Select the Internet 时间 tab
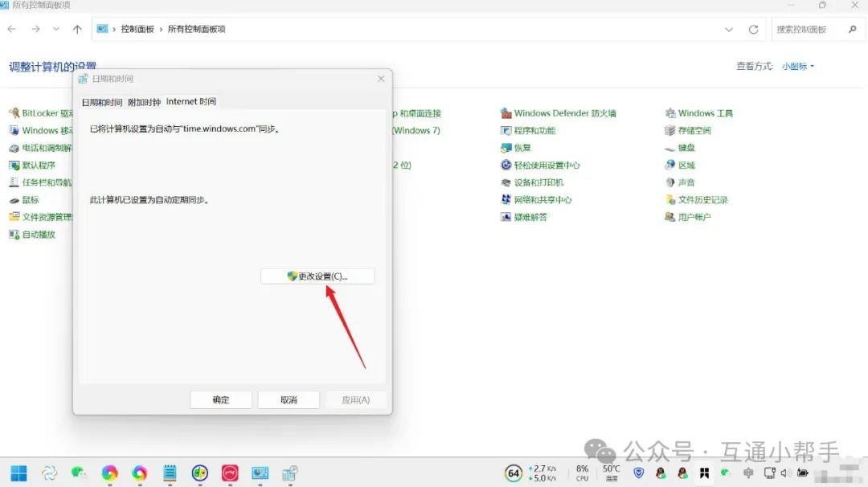This screenshot has width=868, height=487. point(190,101)
